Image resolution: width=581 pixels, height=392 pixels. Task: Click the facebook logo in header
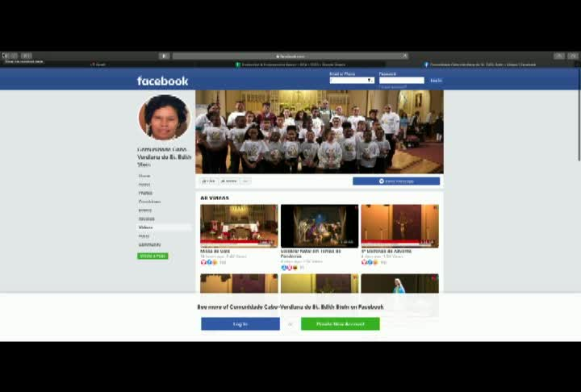tap(163, 81)
